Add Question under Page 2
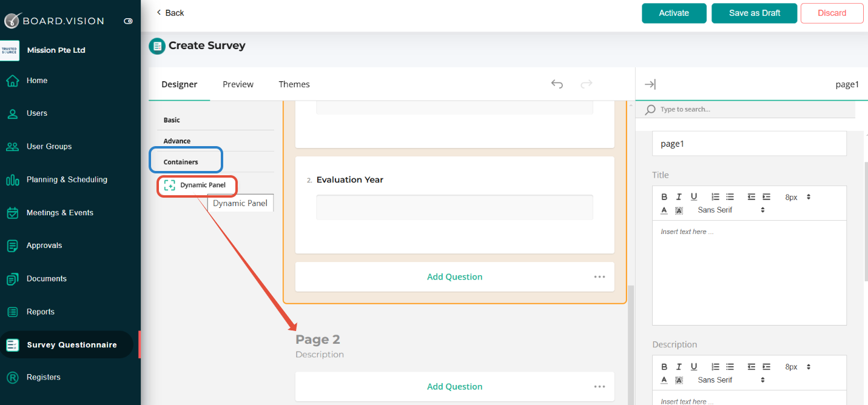The height and width of the screenshot is (405, 868). tap(454, 386)
